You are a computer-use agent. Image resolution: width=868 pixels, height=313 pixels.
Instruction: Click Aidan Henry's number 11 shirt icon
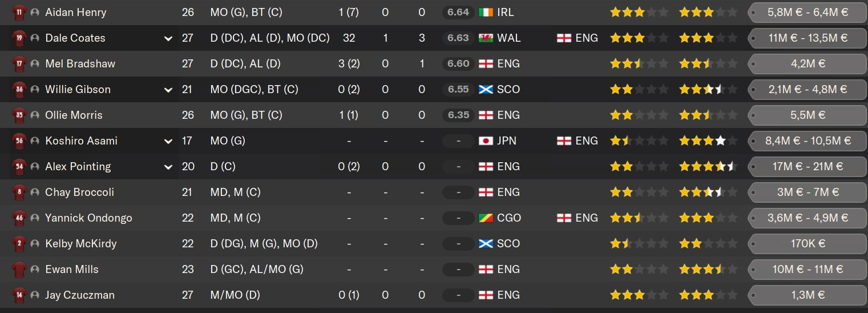tap(19, 12)
